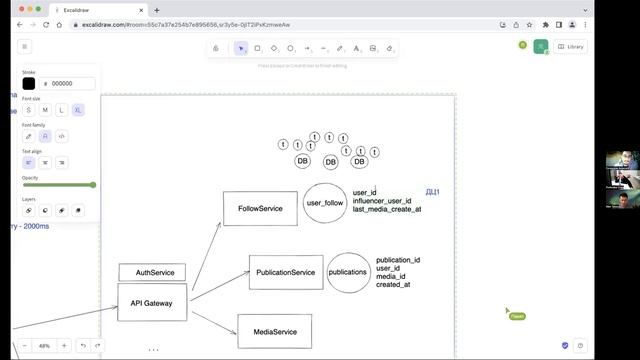This screenshot has width=640, height=360.
Task: Select the Diamond shape tool
Action: click(x=274, y=49)
